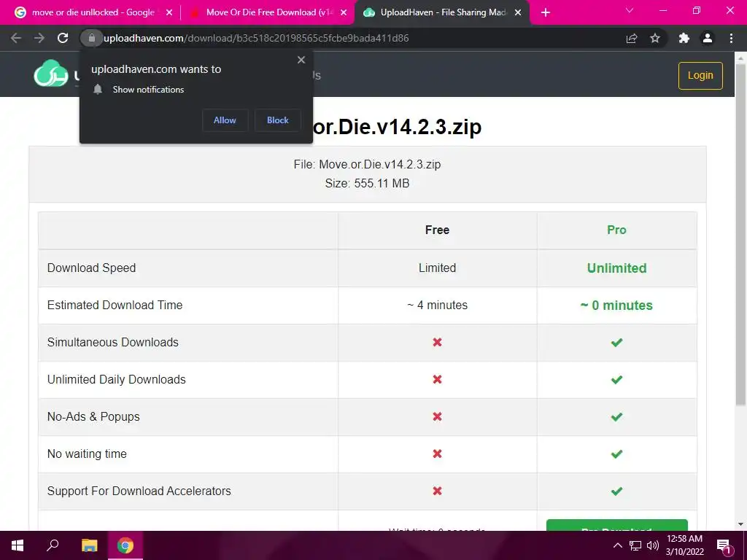Click the 'Limited' download speed cell

438,268
